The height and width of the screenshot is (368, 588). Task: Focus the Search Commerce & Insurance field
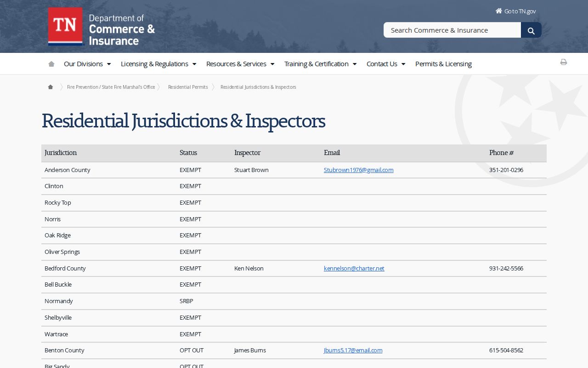tap(452, 30)
